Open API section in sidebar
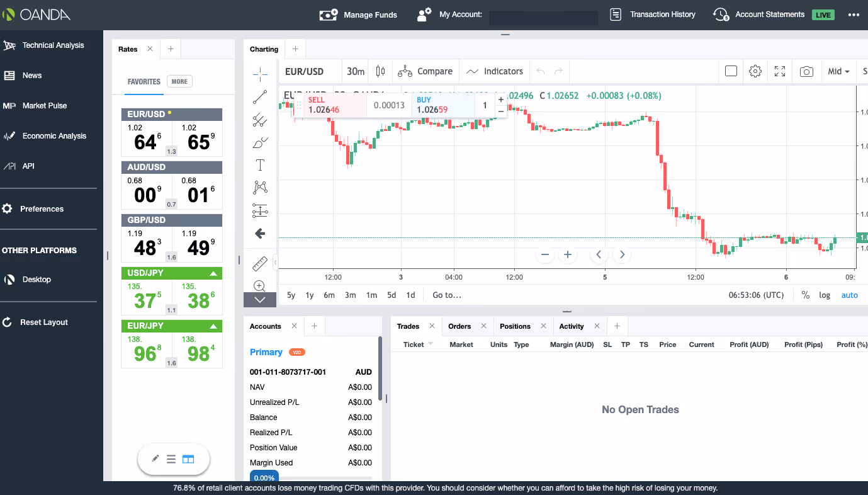868x495 pixels. click(x=19, y=166)
